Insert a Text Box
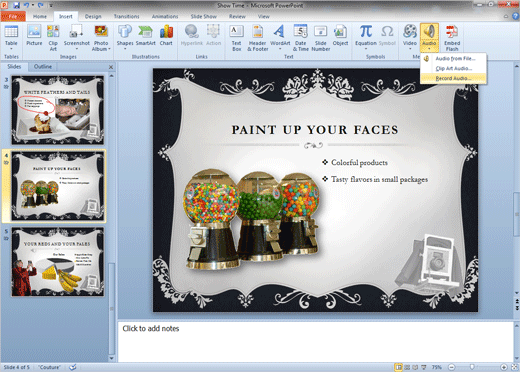Screen dimensions: 520x372 [236, 37]
